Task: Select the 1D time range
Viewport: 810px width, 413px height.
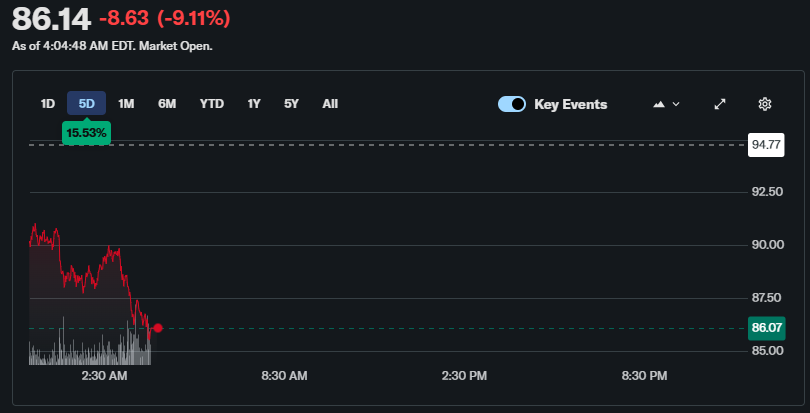Action: click(x=47, y=103)
